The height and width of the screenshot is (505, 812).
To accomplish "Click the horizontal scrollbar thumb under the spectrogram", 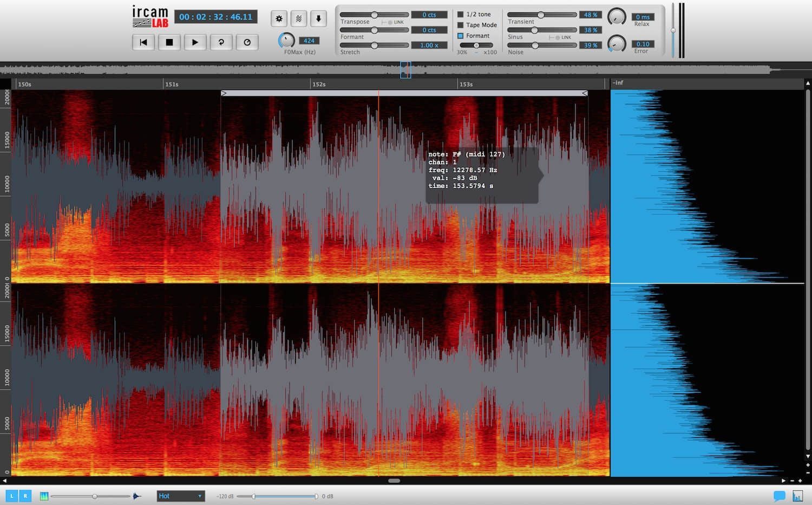I will tap(394, 481).
